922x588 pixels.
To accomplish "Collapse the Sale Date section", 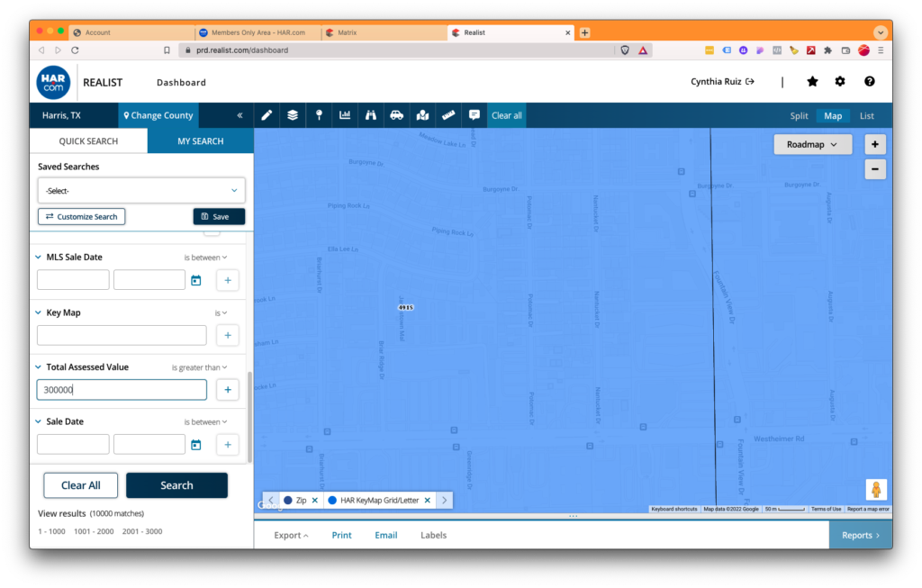I will pos(38,421).
